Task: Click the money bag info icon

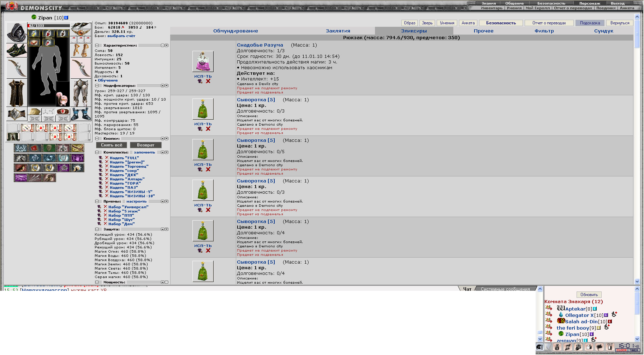Action: (557, 347)
